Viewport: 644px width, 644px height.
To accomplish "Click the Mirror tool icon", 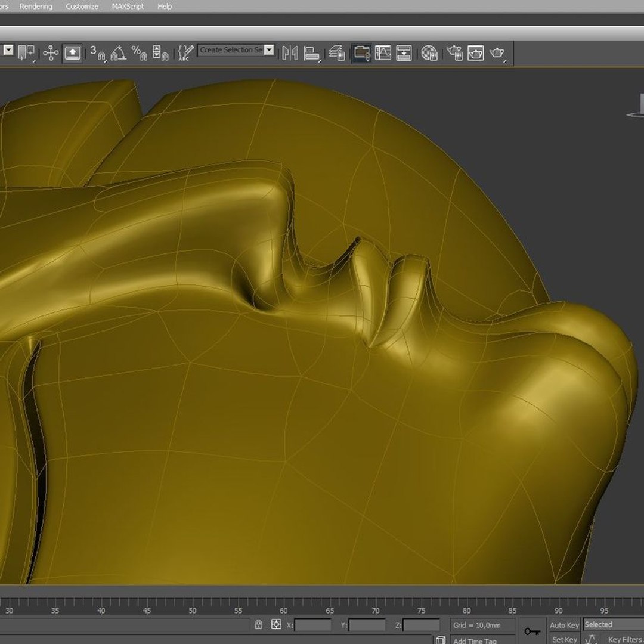I will pos(290,53).
